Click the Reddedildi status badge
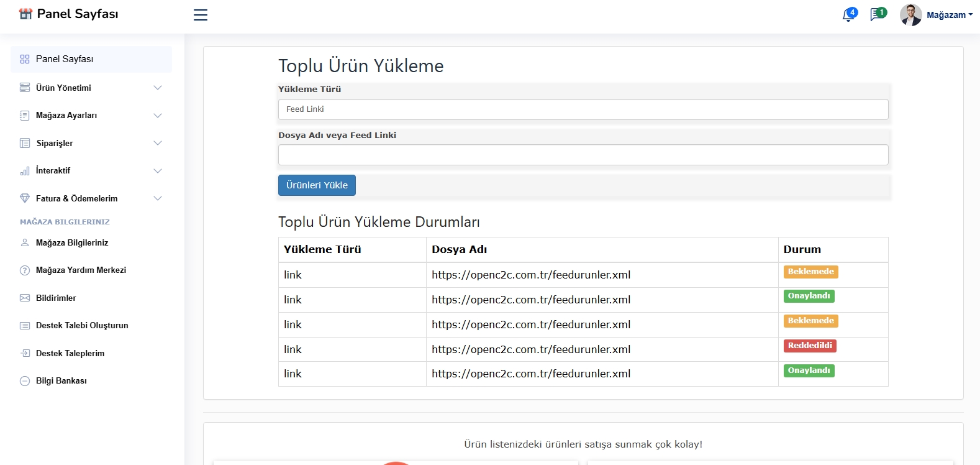Screen dimensions: 980x465 [810, 346]
